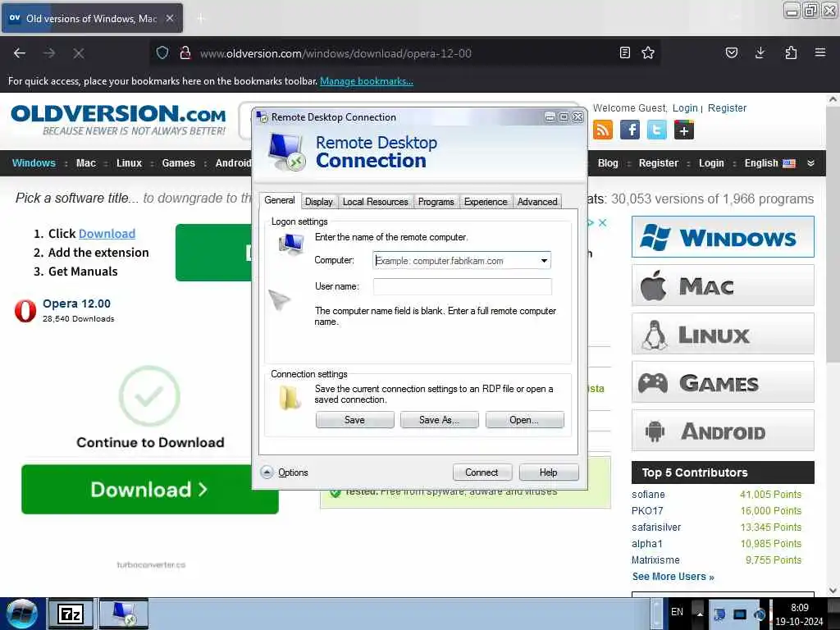Show hidden tray icons arrow
The height and width of the screenshot is (630, 840).
click(699, 614)
